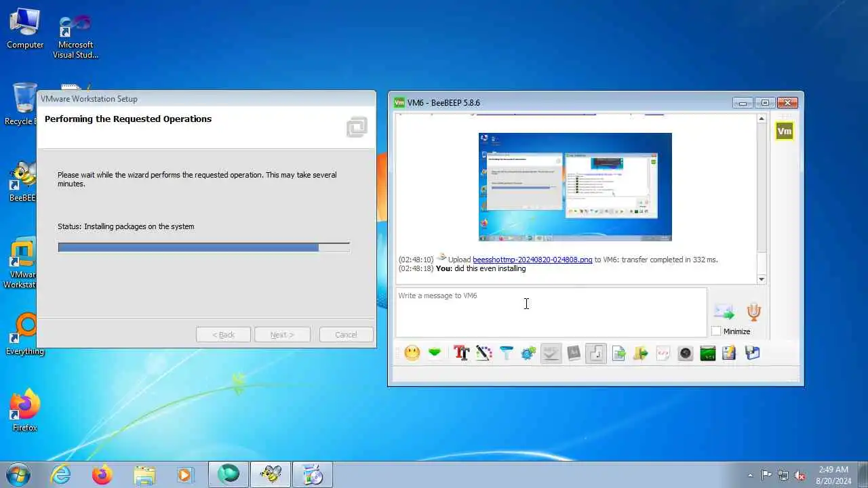Click the Cancel button in VMware Setup
Image resolution: width=868 pixels, height=488 pixels.
coord(346,335)
